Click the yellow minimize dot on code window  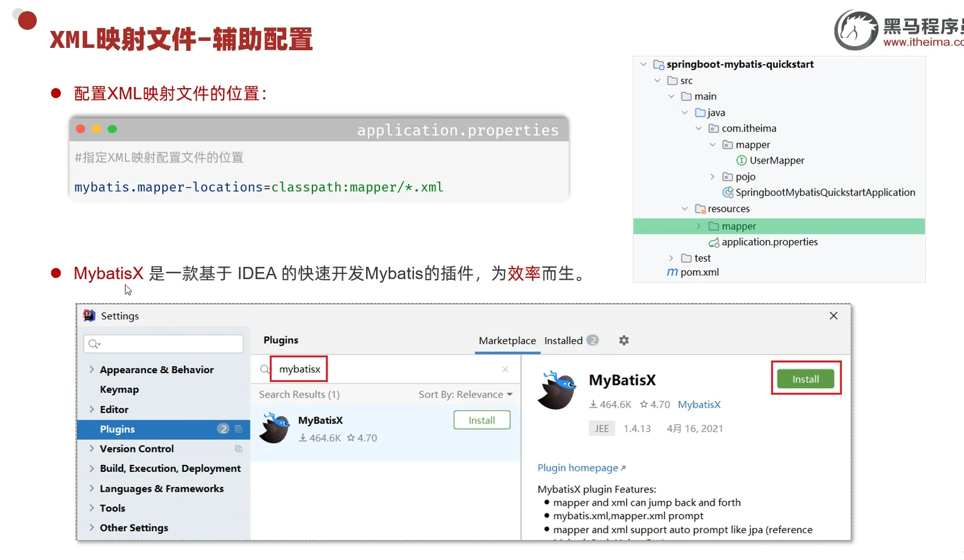pyautogui.click(x=96, y=129)
